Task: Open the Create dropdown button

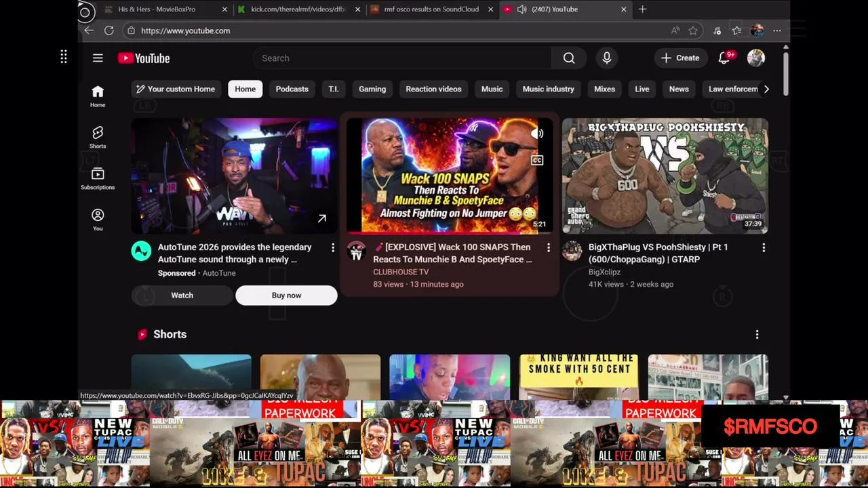Action: 680,58
